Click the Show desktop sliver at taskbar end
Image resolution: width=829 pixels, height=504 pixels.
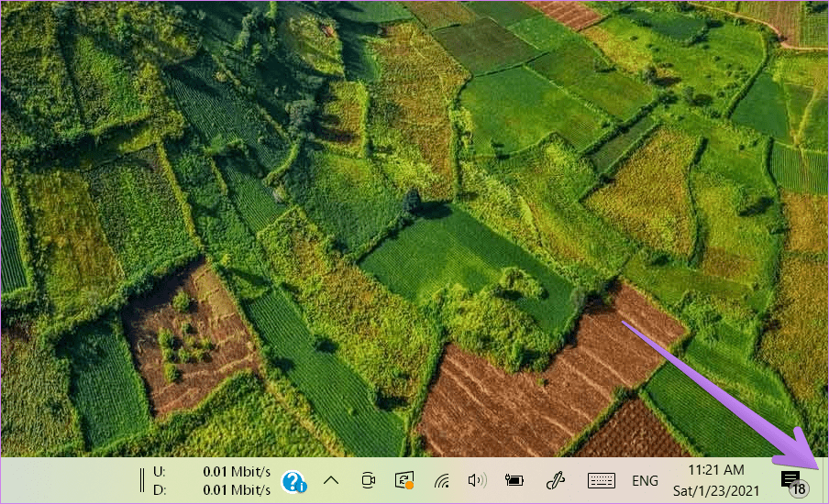point(823,480)
